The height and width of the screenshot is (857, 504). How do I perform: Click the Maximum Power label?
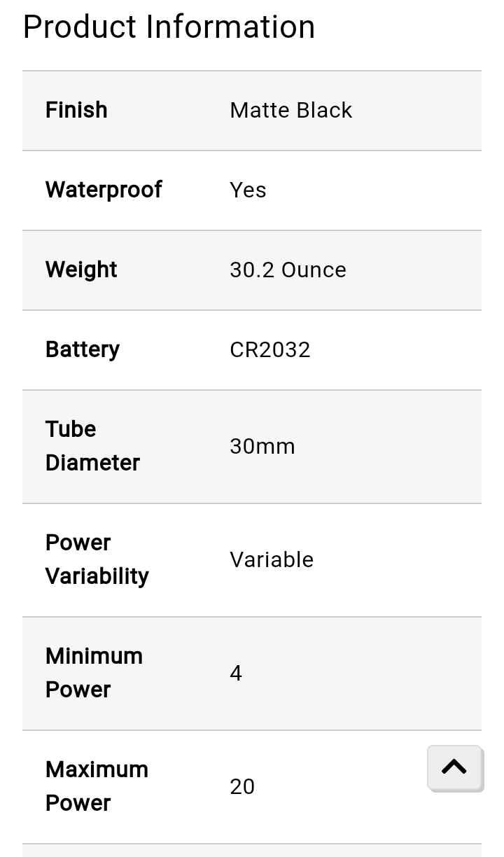click(x=97, y=786)
